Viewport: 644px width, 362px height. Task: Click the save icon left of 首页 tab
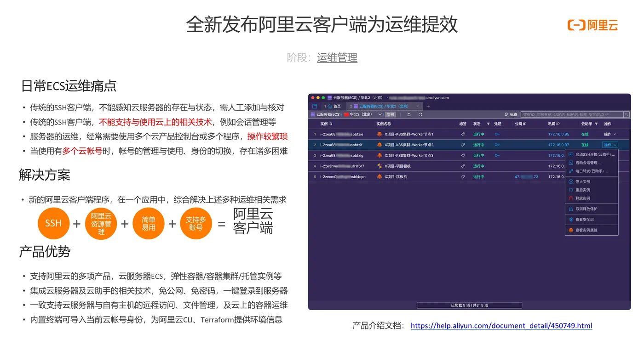click(x=315, y=106)
